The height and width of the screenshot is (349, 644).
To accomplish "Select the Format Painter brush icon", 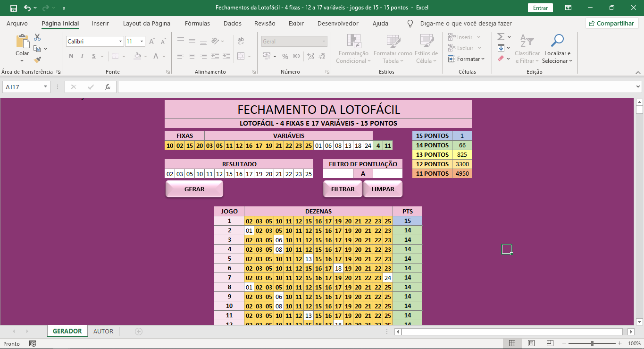I will pos(37,60).
